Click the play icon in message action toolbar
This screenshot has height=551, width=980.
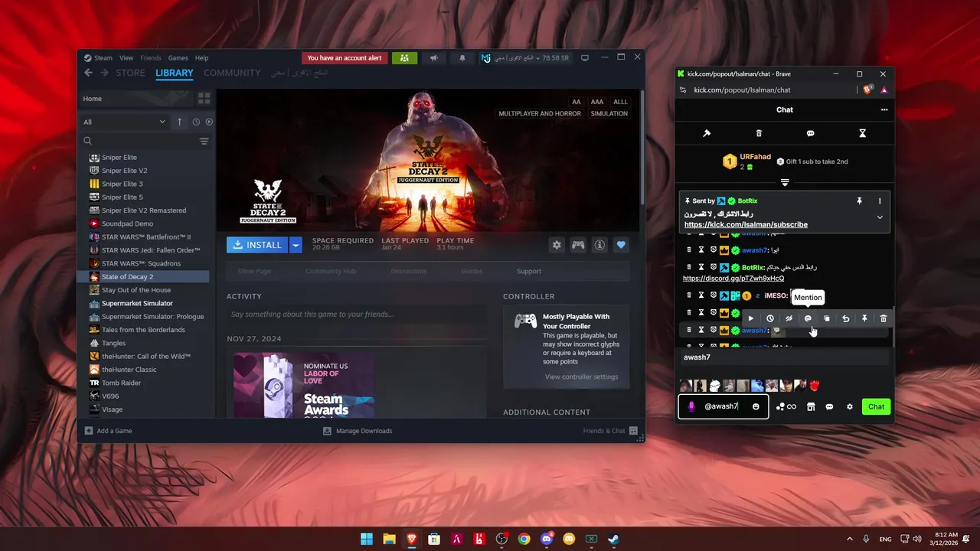tap(751, 318)
